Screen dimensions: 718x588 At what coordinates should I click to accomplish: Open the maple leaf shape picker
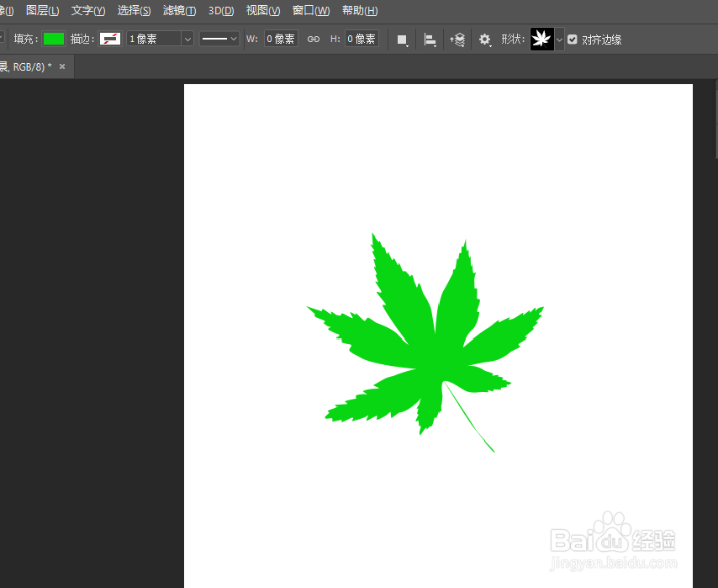pos(541,39)
